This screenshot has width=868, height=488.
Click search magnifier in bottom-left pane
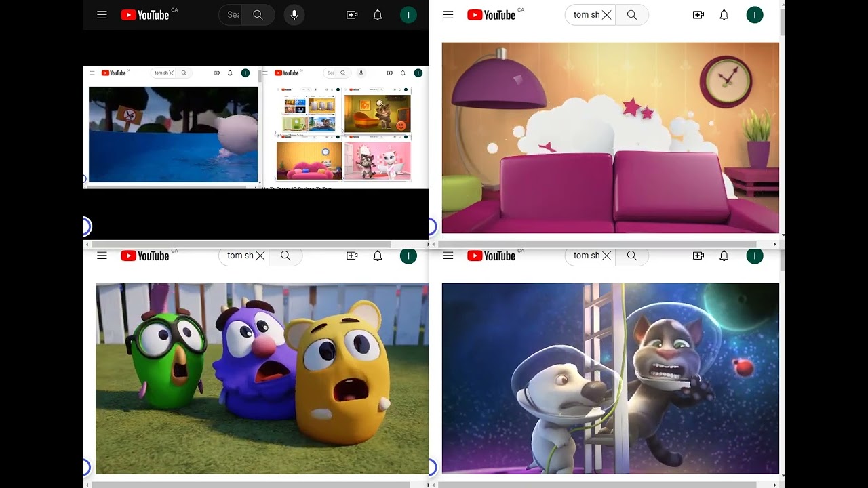(x=285, y=256)
